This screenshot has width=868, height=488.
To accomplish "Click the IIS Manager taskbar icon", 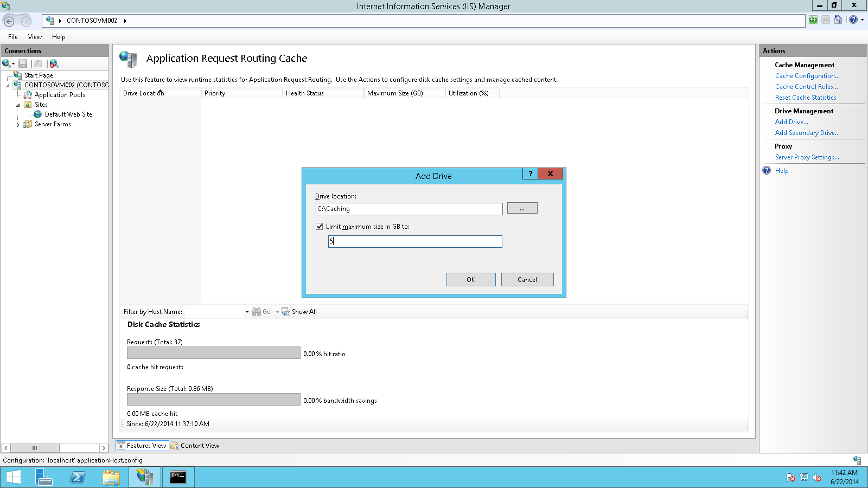I will pyautogui.click(x=145, y=477).
